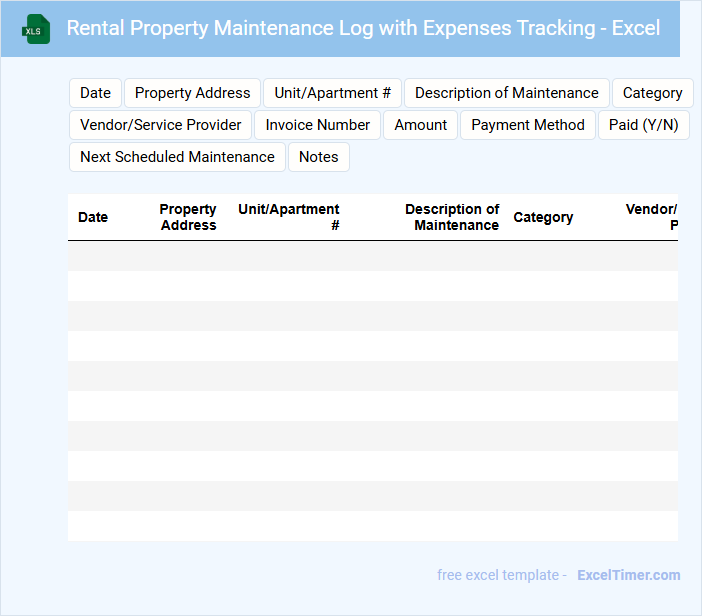Image resolution: width=702 pixels, height=616 pixels.
Task: Open the ExcelTimer.com link
Action: (x=628, y=575)
